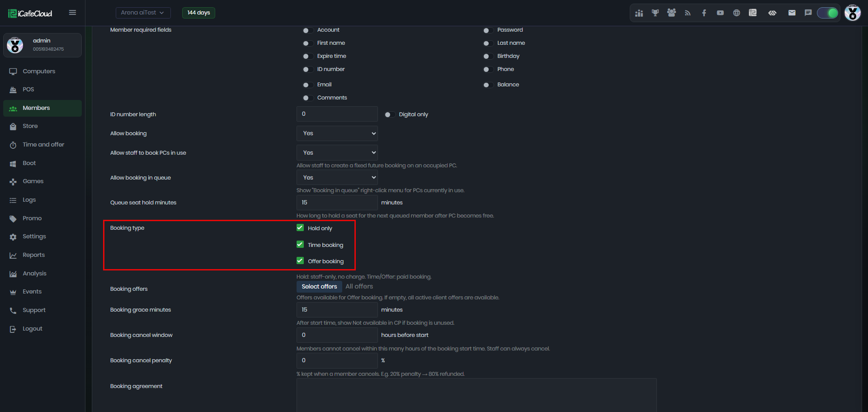Uncheck the Offer booking checkbox
The width and height of the screenshot is (868, 412).
click(300, 261)
